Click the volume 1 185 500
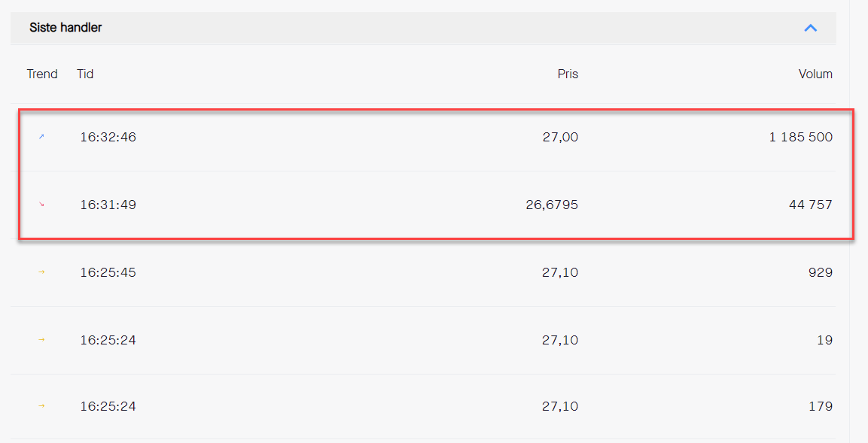Image resolution: width=868 pixels, height=443 pixels. point(801,137)
